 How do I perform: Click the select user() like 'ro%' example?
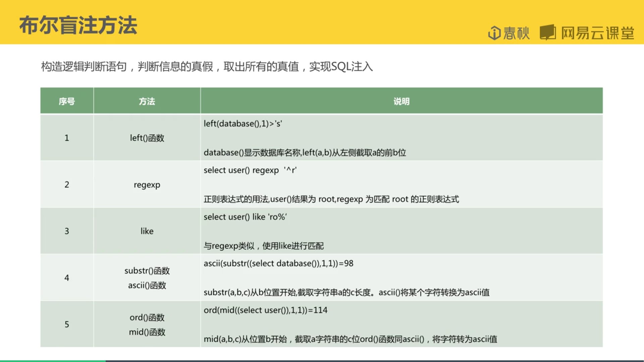[x=245, y=217]
